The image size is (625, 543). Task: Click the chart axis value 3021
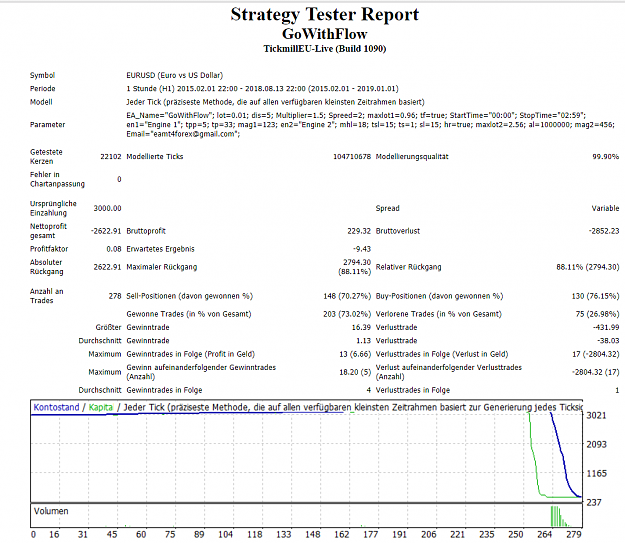[x=596, y=415]
